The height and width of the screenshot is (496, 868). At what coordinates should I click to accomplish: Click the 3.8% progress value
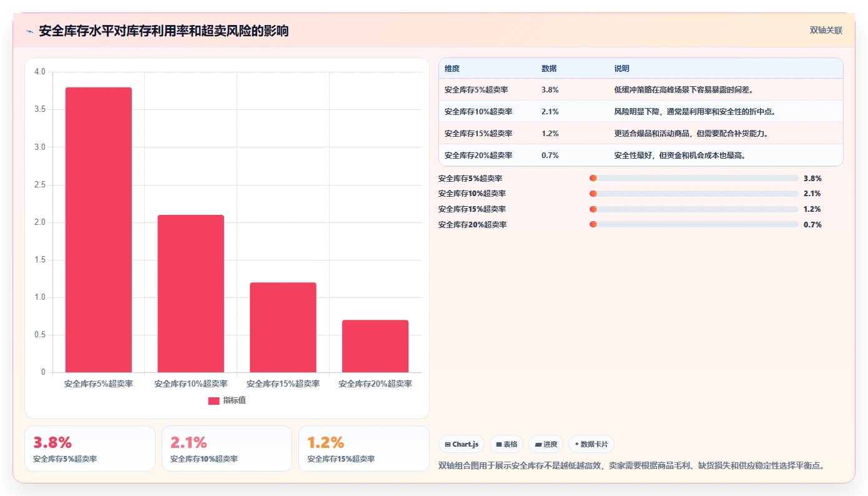pyautogui.click(x=812, y=178)
